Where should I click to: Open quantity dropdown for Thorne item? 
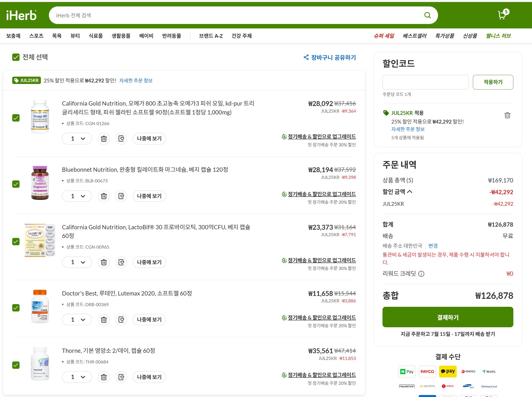coord(77,377)
